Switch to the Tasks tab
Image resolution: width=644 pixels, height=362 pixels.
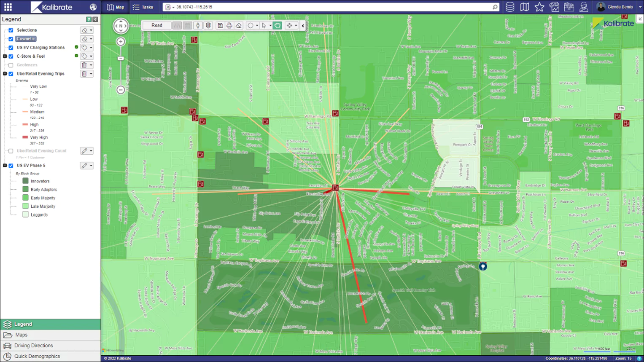coord(143,7)
